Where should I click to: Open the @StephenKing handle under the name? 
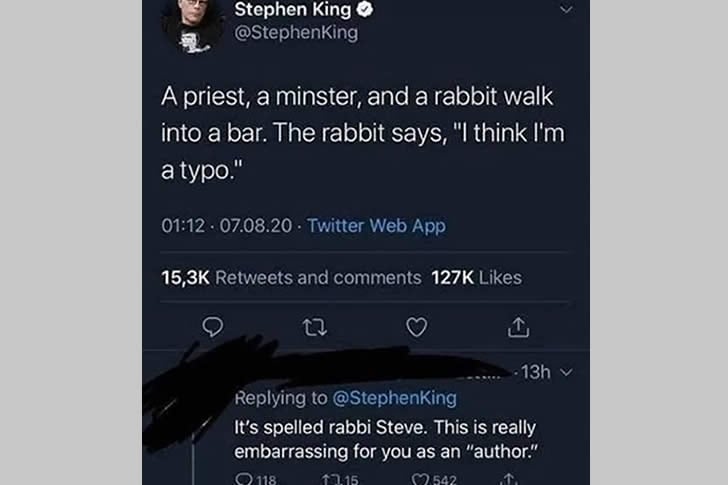point(295,33)
